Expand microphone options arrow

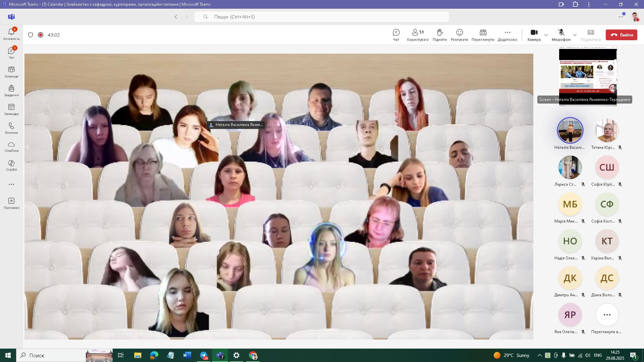coord(575,35)
